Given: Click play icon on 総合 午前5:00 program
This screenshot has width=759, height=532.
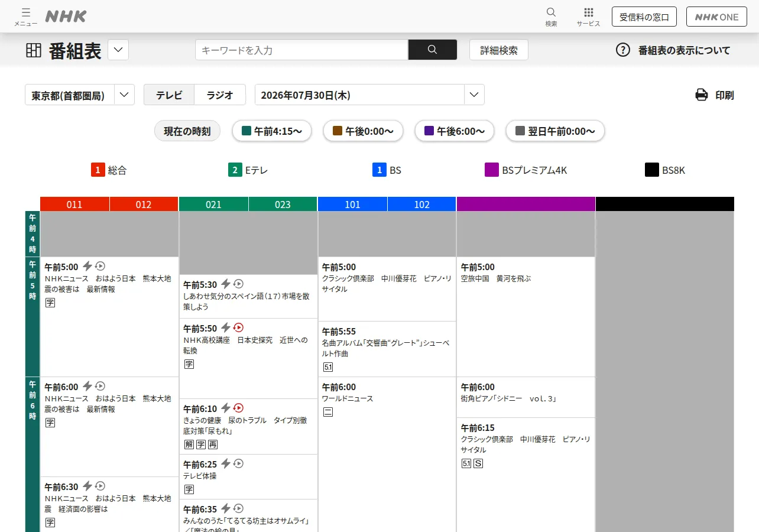Looking at the screenshot, I should (100, 266).
